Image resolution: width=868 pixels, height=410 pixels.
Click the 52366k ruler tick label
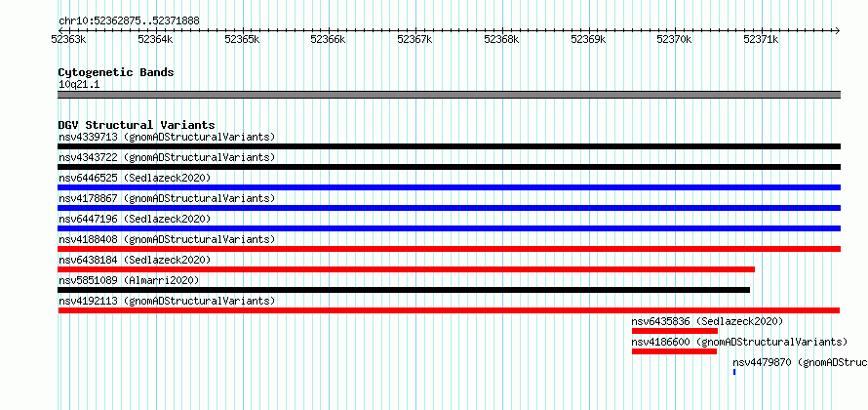pyautogui.click(x=329, y=39)
